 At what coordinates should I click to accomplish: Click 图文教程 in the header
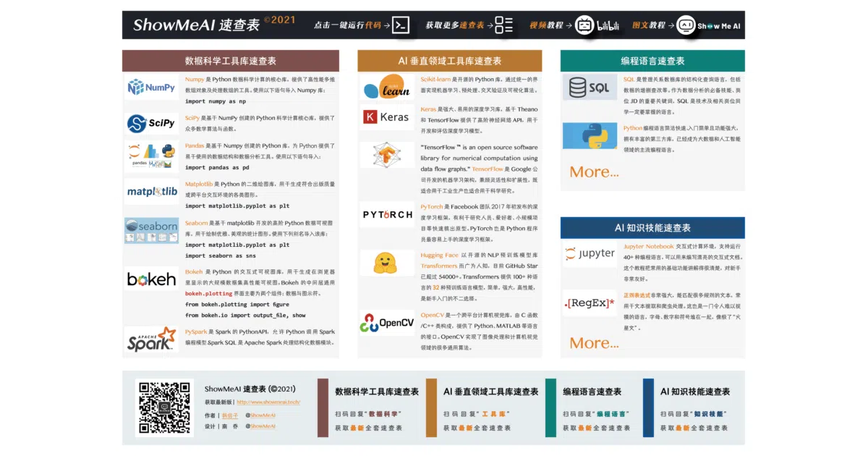[x=649, y=25]
